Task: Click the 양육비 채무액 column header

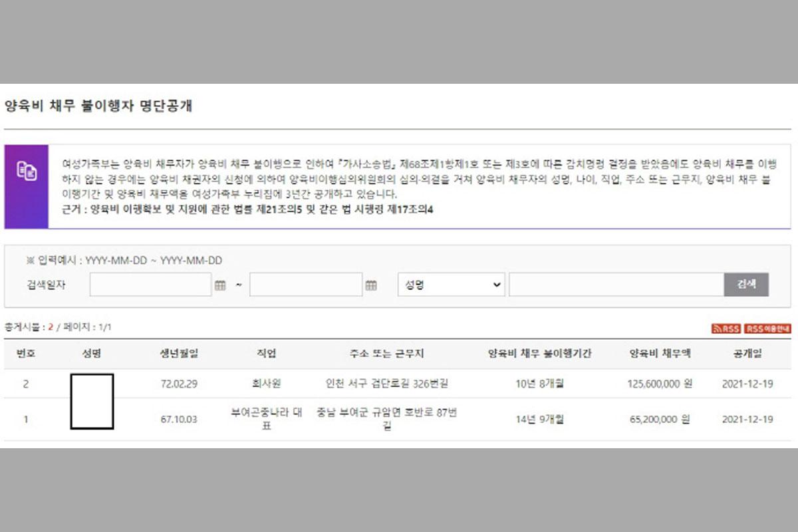Action: 660,354
